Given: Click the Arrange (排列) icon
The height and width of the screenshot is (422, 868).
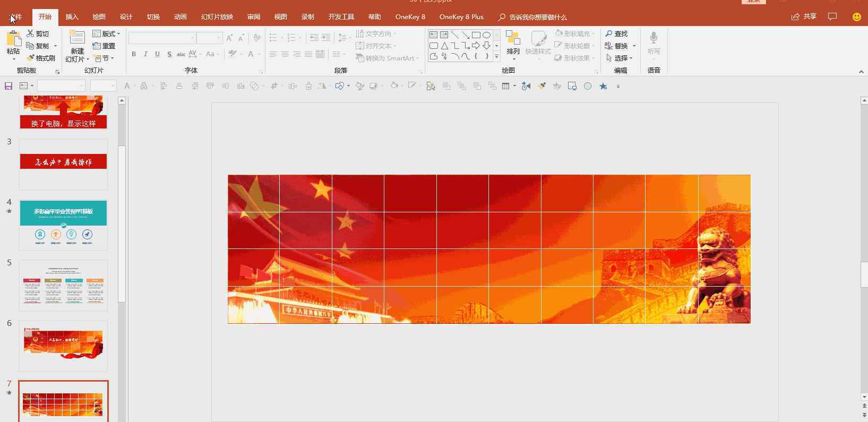Looking at the screenshot, I should [x=513, y=38].
